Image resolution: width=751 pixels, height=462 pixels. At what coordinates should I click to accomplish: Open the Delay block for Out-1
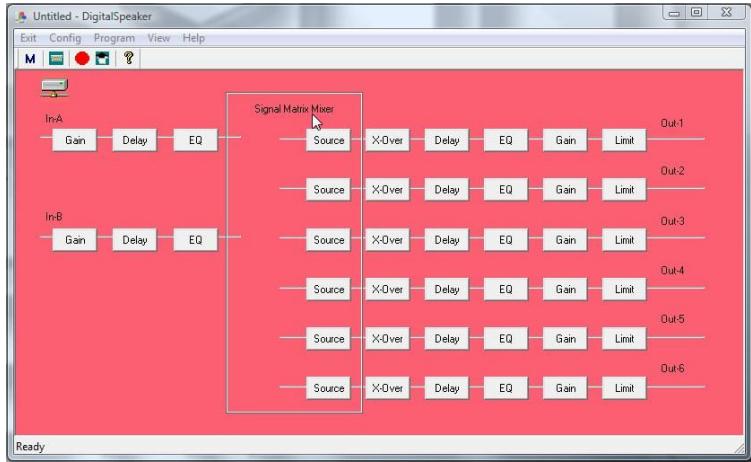point(447,140)
